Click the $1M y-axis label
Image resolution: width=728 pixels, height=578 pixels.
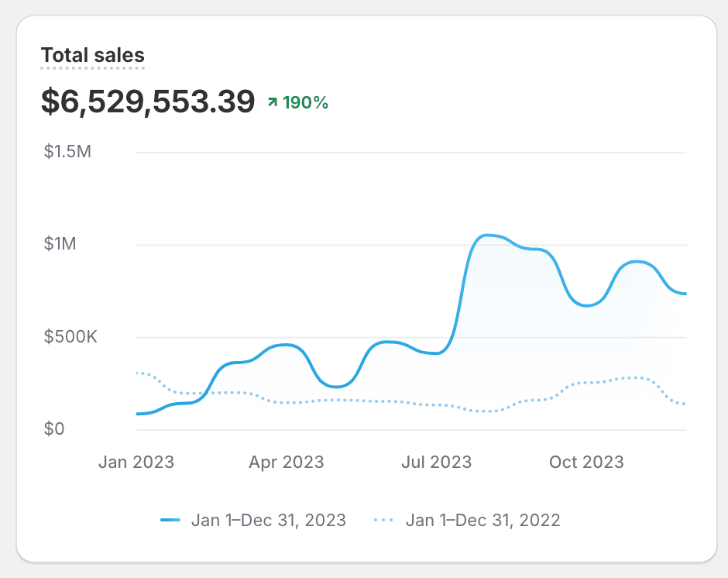click(60, 245)
